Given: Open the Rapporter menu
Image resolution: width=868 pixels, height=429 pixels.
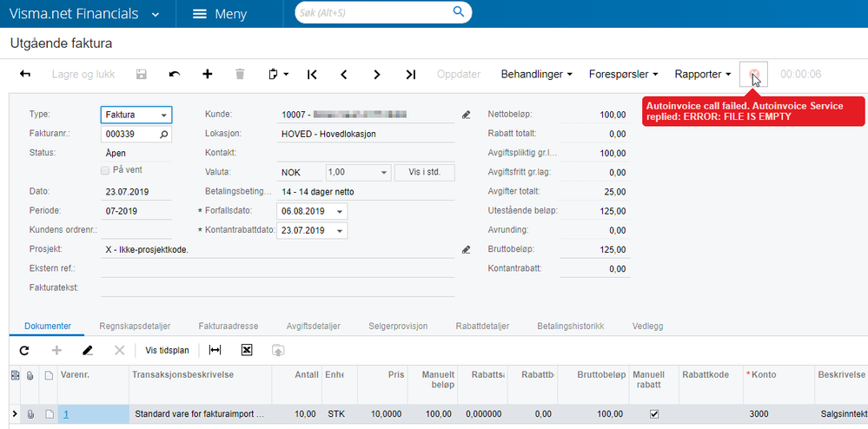Looking at the screenshot, I should [703, 74].
